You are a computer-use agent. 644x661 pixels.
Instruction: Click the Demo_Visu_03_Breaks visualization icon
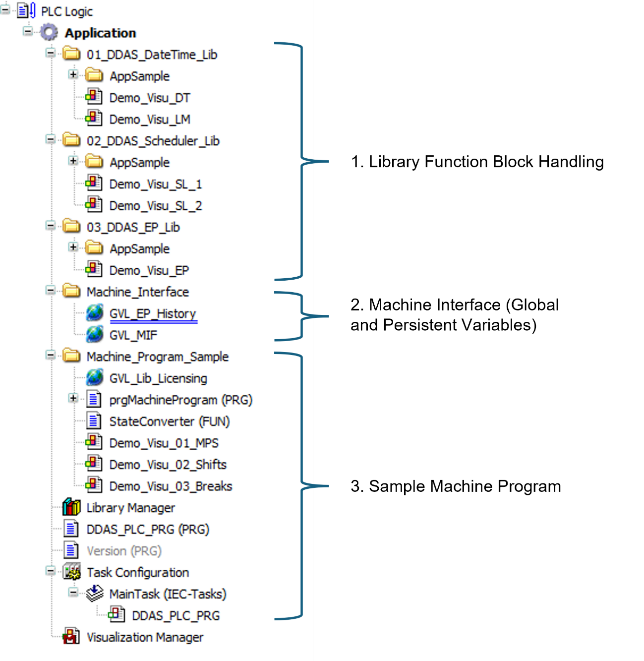pos(94,484)
